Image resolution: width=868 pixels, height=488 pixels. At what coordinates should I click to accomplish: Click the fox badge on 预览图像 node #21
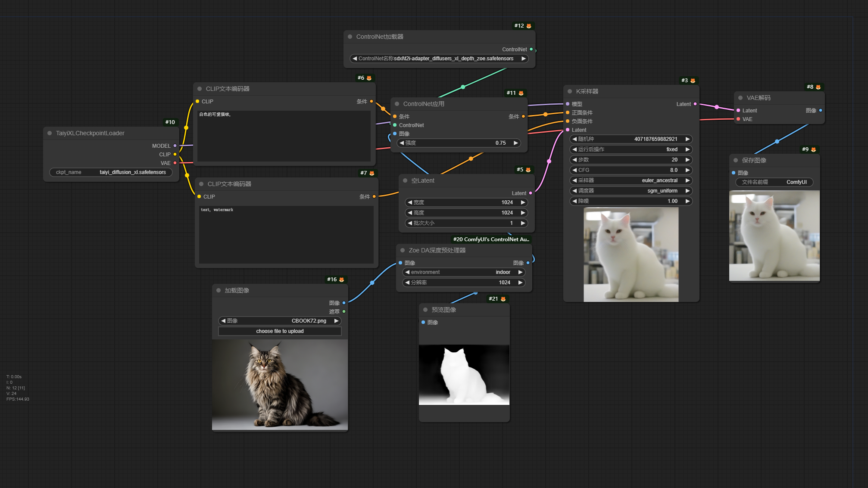(x=503, y=299)
